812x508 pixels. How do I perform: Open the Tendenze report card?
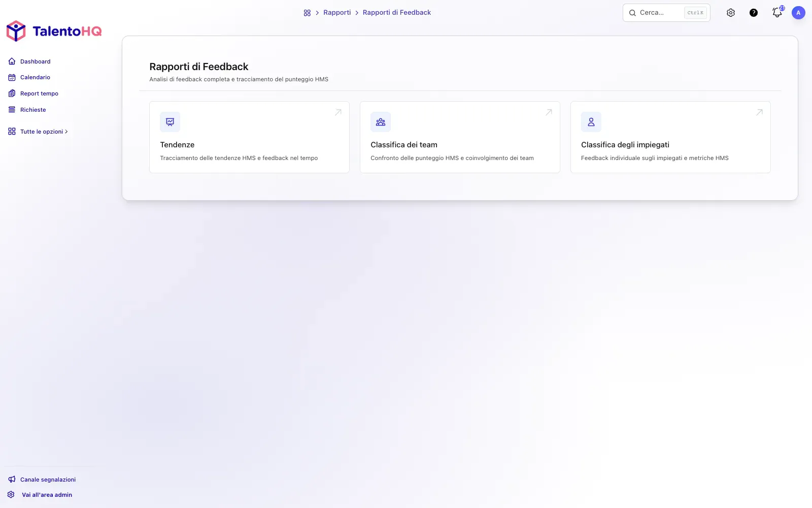[249, 137]
